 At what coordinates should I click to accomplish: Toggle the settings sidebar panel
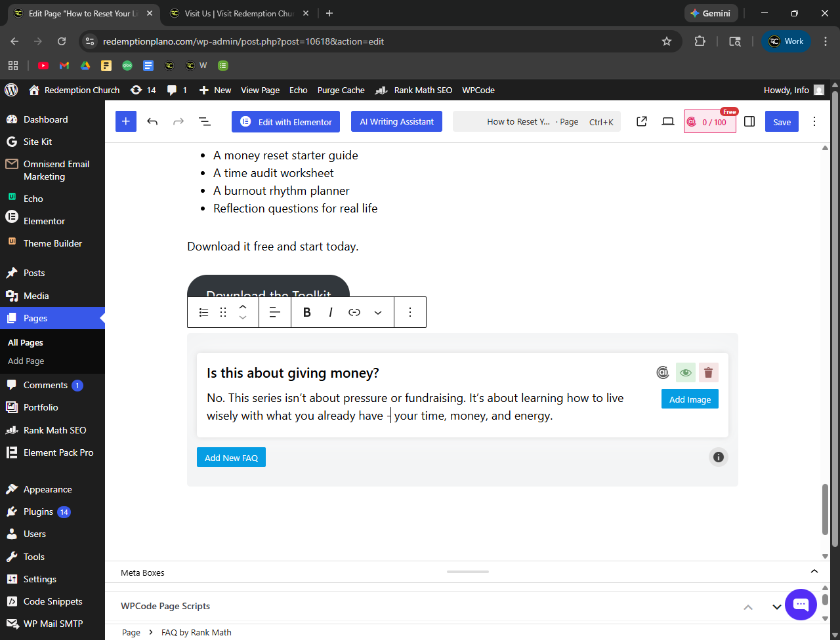[x=749, y=122]
